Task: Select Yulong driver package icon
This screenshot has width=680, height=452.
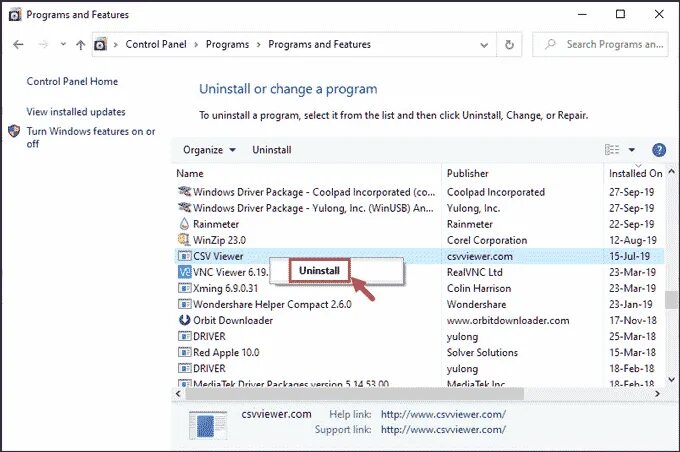Action: point(184,207)
